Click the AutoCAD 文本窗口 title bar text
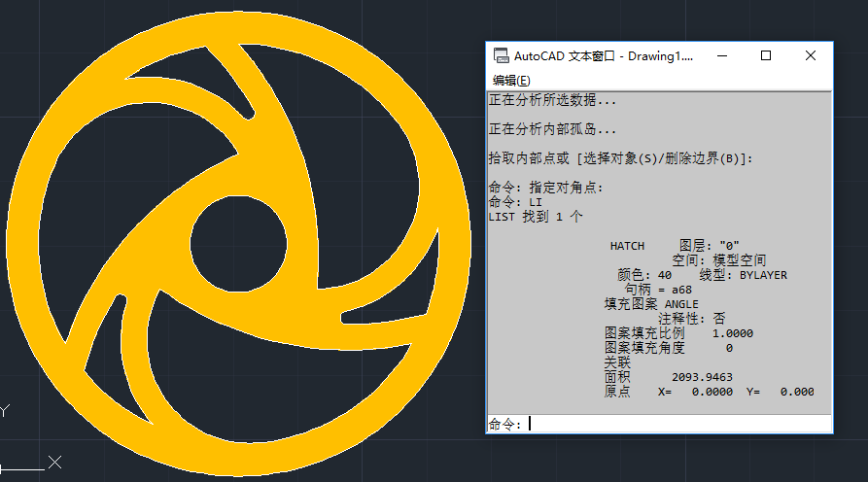 click(x=605, y=56)
